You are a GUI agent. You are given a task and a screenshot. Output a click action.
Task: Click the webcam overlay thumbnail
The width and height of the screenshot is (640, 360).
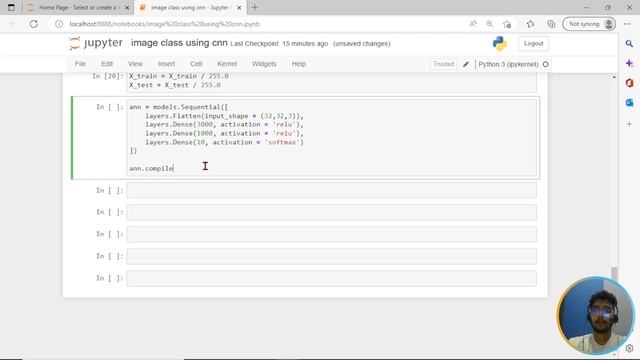[596, 316]
